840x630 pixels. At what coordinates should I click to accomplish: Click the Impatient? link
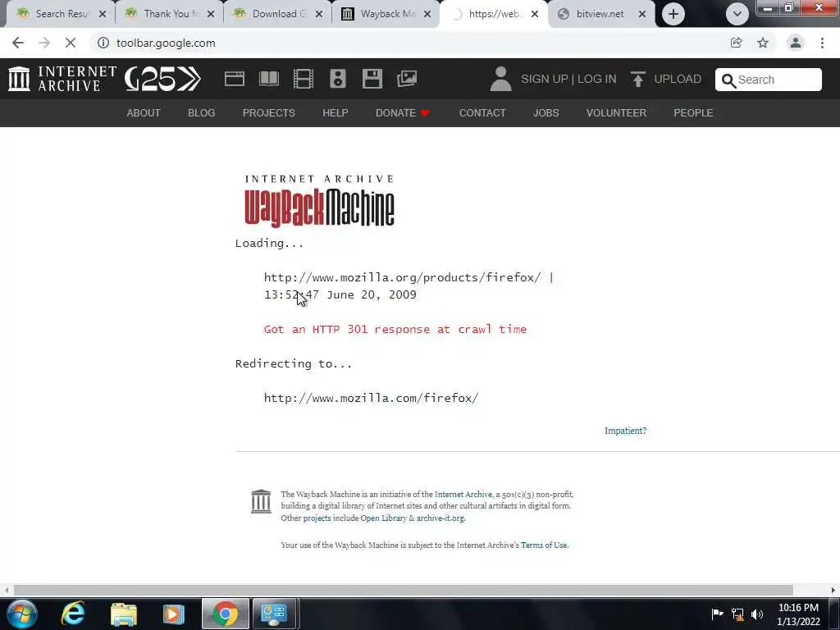pos(625,431)
